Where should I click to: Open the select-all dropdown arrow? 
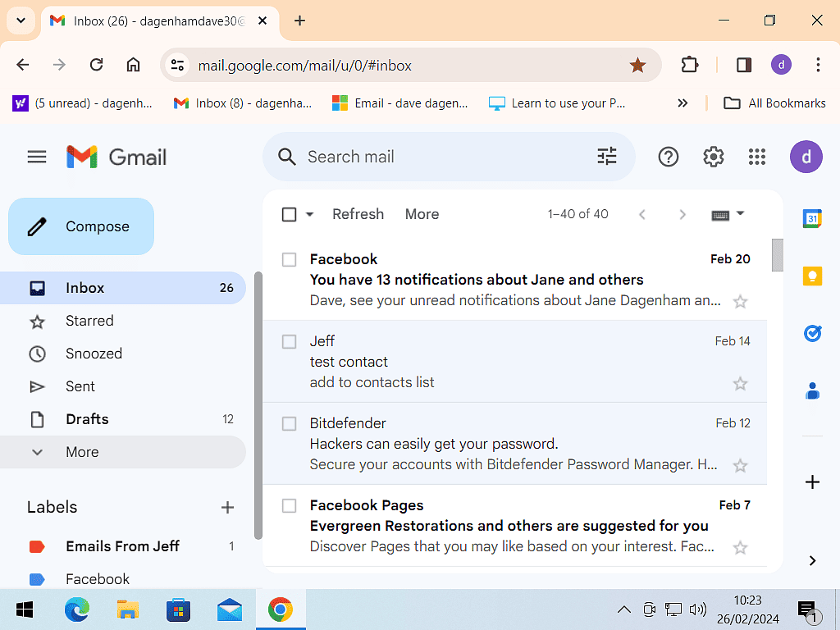point(309,214)
